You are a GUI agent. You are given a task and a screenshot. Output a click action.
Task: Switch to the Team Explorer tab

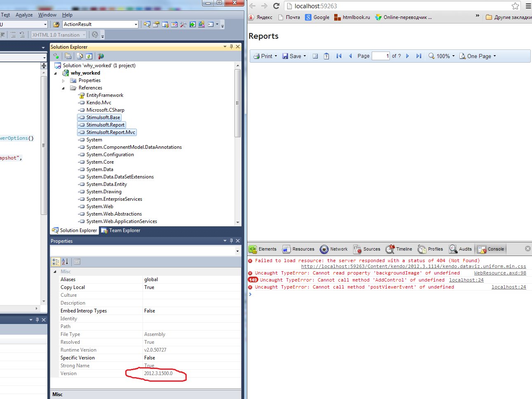click(x=120, y=230)
